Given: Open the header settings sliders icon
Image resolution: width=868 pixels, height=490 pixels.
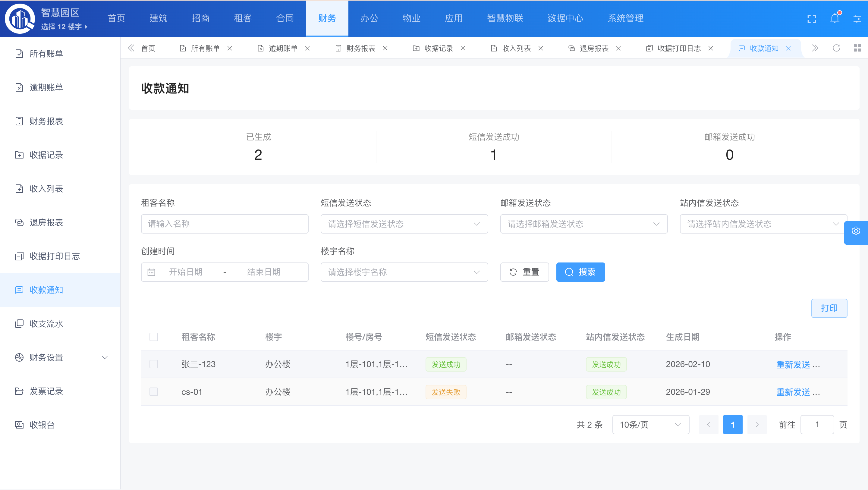Looking at the screenshot, I should pos(857,19).
